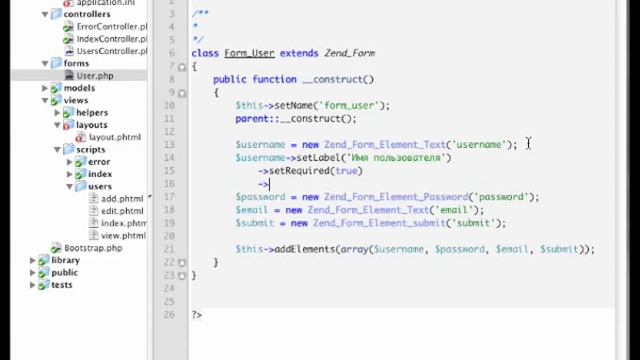Collapse the users folder
This screenshot has height=360, width=640.
70,187
